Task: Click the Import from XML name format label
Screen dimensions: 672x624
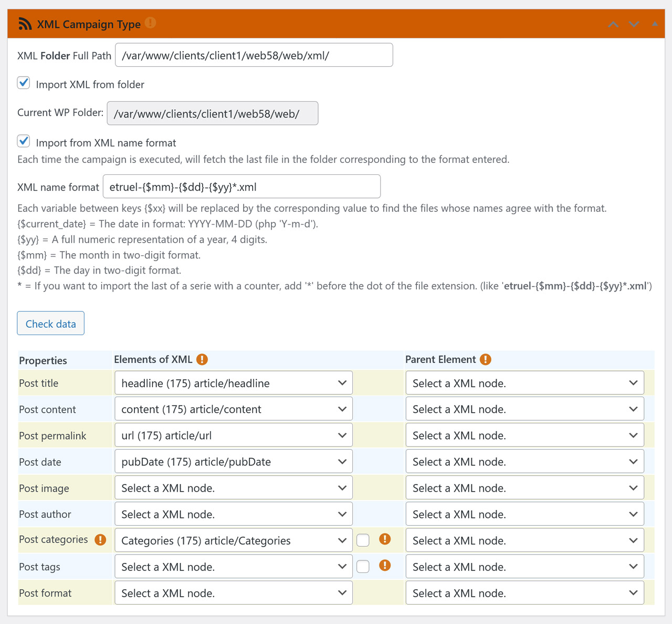Action: pyautogui.click(x=106, y=143)
